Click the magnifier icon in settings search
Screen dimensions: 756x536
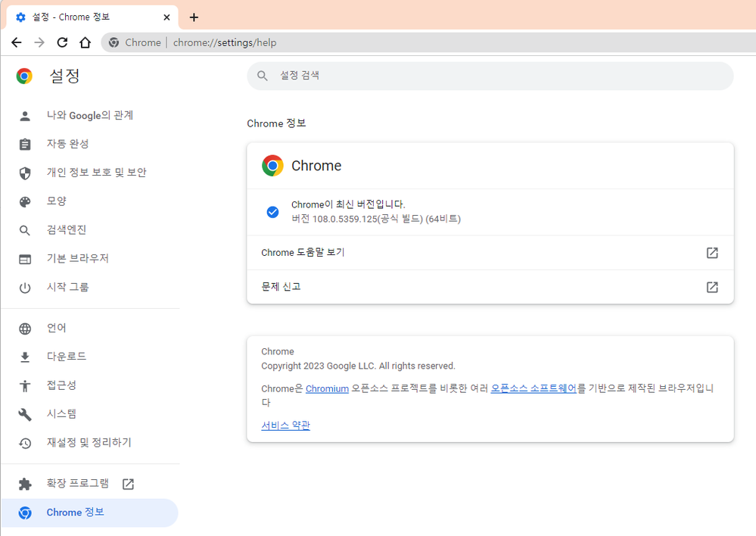point(263,76)
